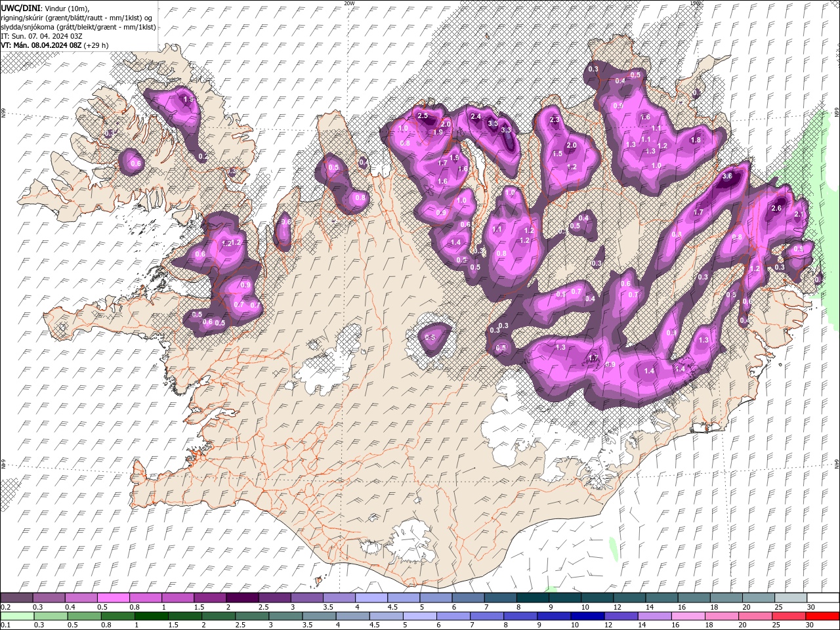Select the pink 18 mm rain legend swatch
This screenshot has height=630, width=840.
(721, 616)
